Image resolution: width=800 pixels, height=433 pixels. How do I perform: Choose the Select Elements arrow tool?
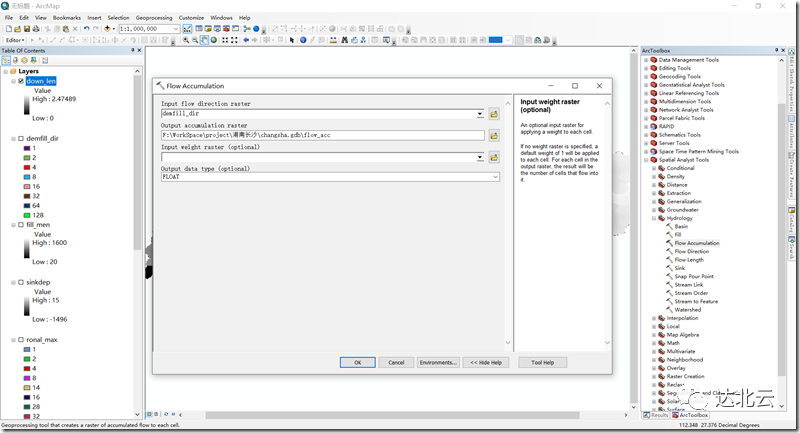point(292,40)
